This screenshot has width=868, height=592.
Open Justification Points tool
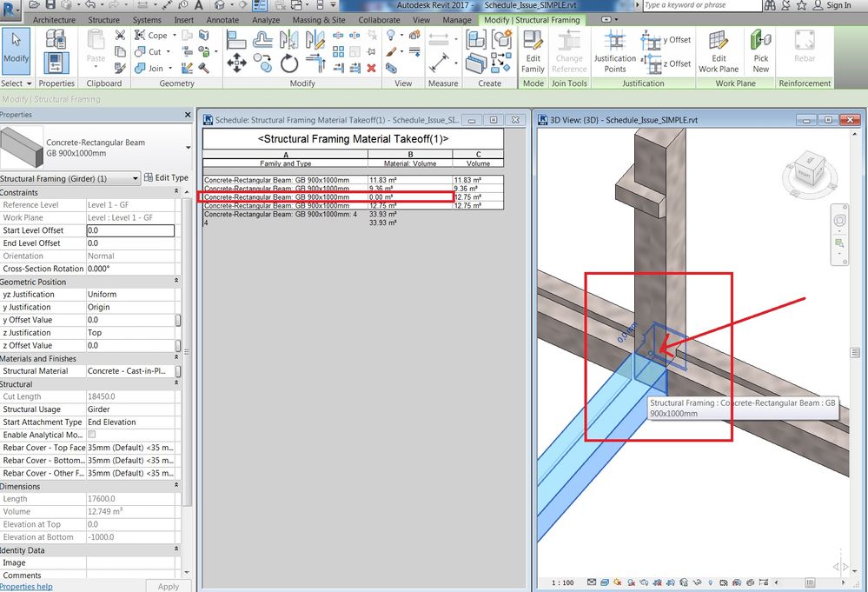tap(614, 51)
